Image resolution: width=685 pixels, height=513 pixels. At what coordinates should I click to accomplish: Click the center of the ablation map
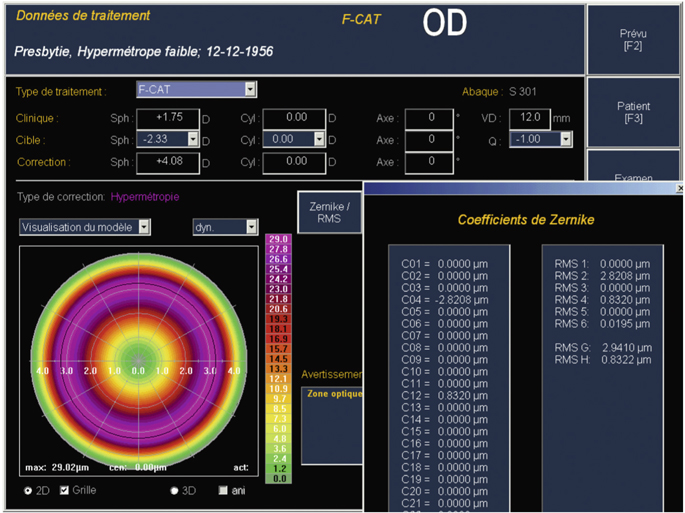point(138,359)
